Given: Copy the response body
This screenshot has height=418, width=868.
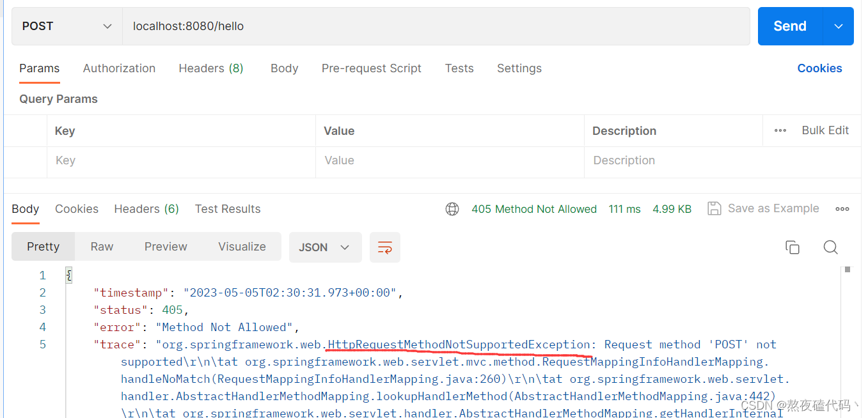Looking at the screenshot, I should pos(793,247).
